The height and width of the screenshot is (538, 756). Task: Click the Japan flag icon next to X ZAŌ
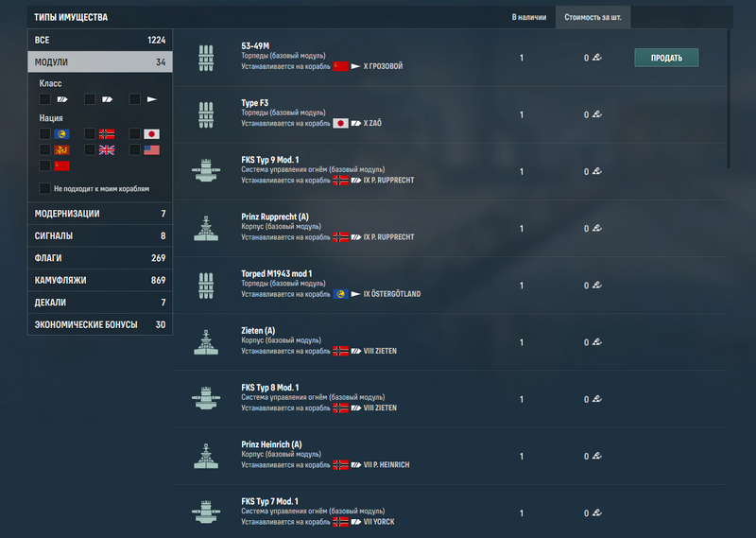click(340, 123)
